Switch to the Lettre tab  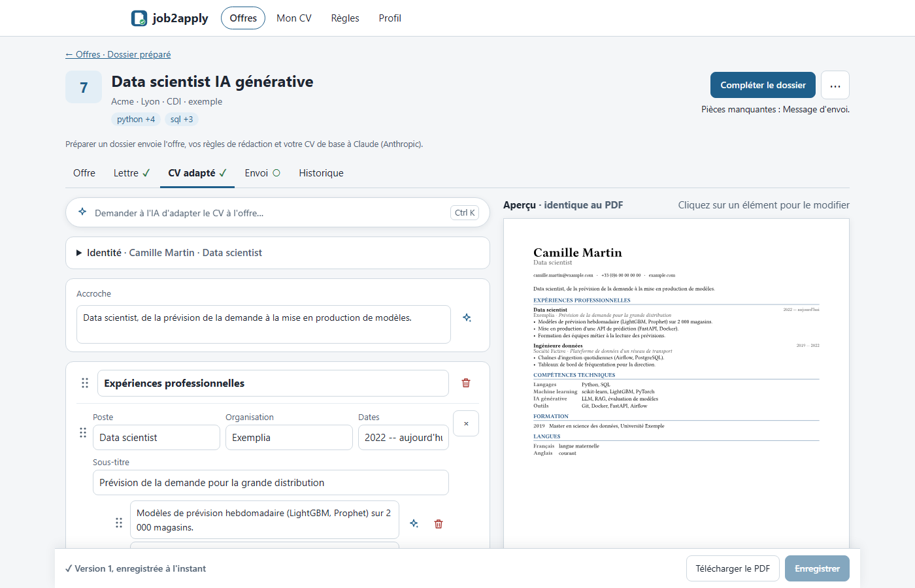point(131,173)
